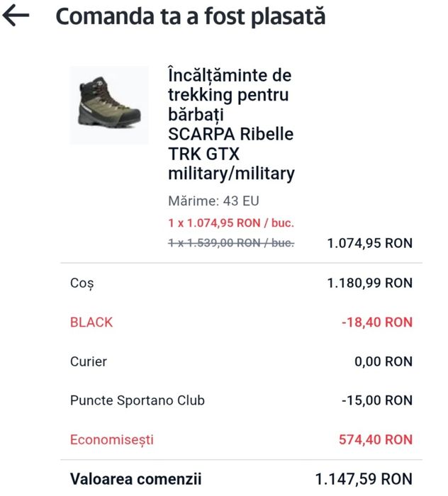Screen dimensions: 448x496
Task: Tap the red BLACK discount label
Action: (x=91, y=322)
